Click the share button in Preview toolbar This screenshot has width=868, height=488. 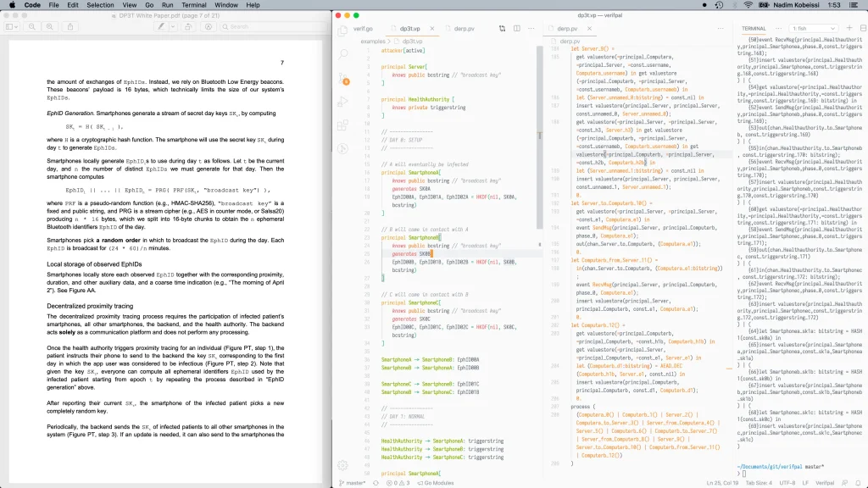tap(70, 26)
